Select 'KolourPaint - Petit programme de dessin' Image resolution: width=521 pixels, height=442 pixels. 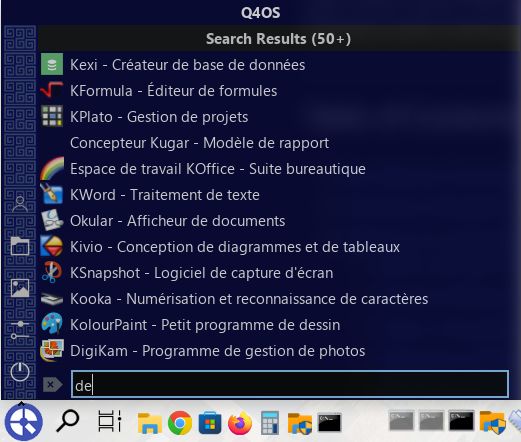[205, 325]
